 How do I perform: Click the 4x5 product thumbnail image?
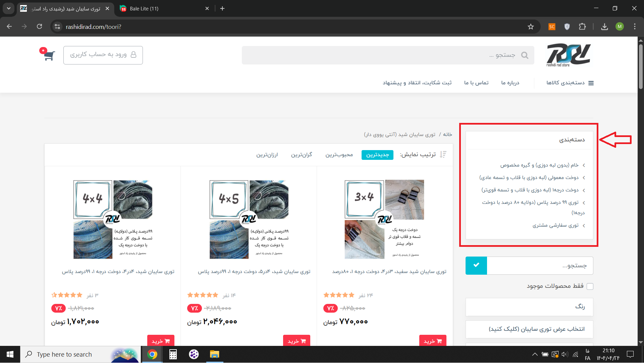click(249, 219)
